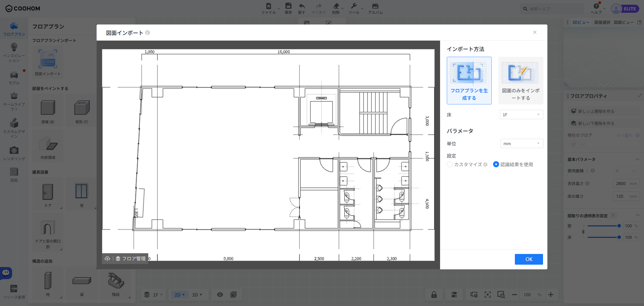
Task: Click the lock icon in bottom toolbar
Action: pos(434,295)
